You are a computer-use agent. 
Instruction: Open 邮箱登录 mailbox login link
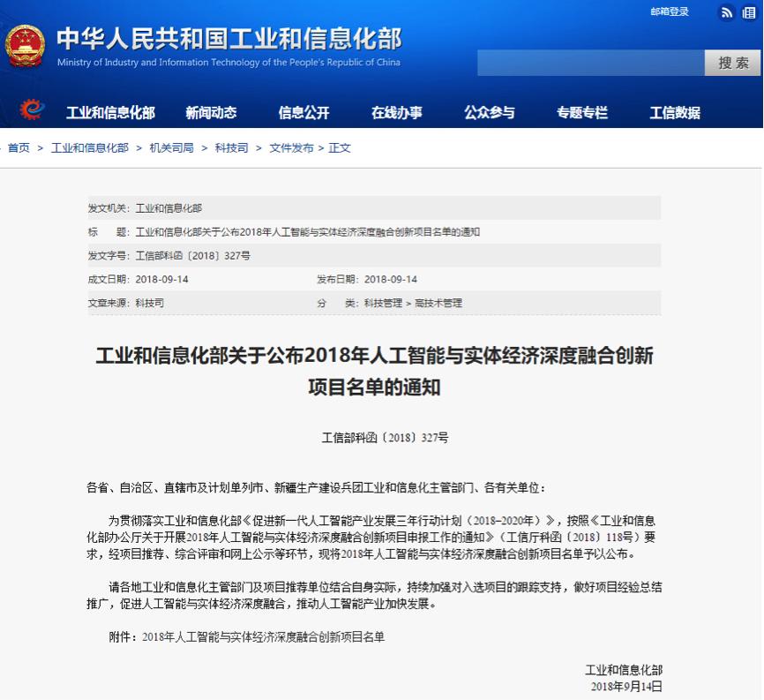click(670, 11)
